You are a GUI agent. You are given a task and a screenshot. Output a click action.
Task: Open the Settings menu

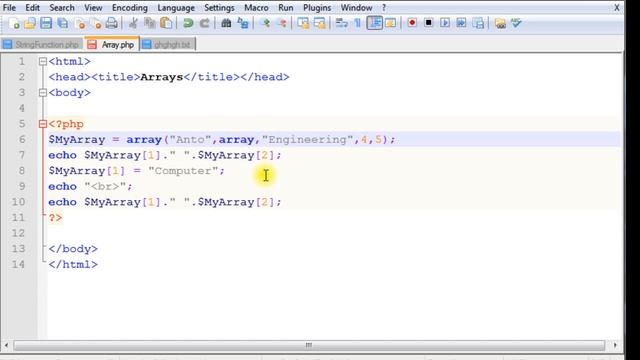pyautogui.click(x=219, y=8)
